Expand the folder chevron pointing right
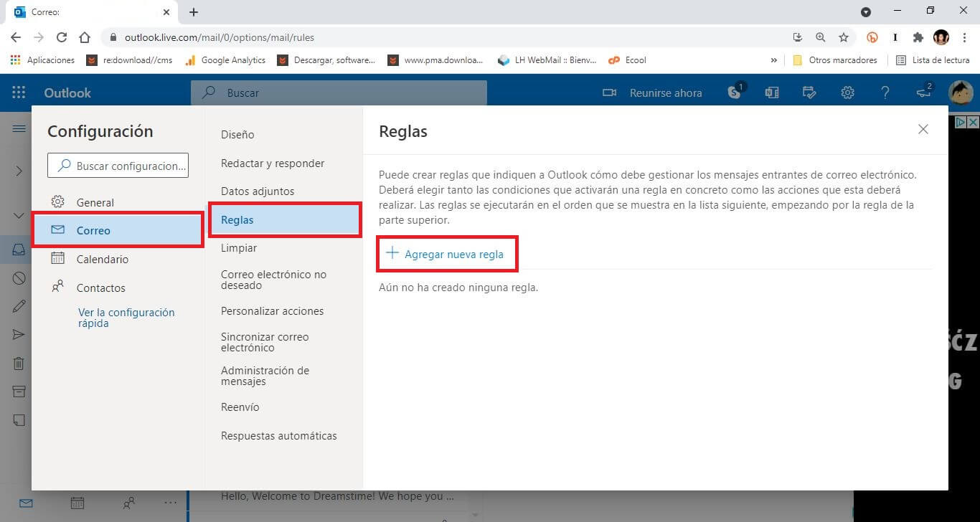980x522 pixels. [19, 171]
